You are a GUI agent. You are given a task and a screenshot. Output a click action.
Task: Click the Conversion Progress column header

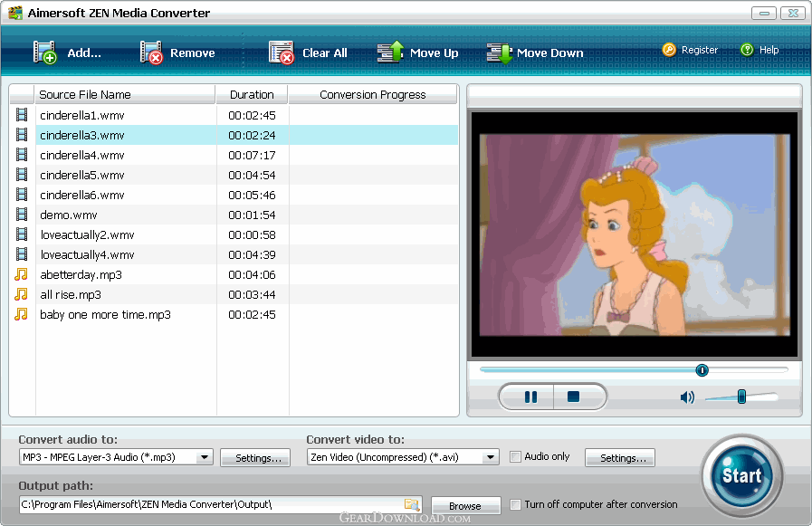tap(373, 95)
